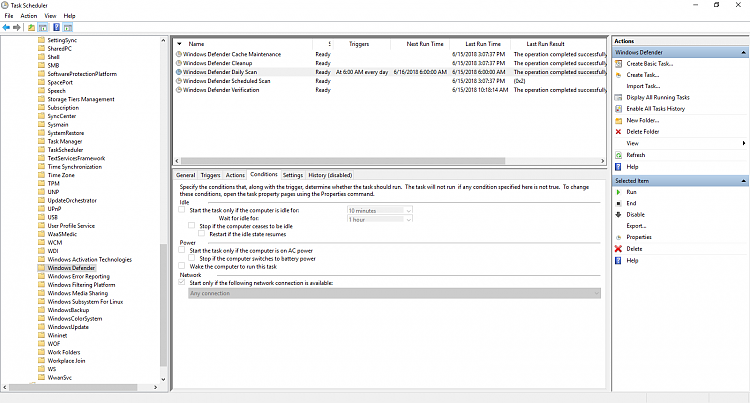Click the Show/Hide Console Tree toolbar icon
The width and height of the screenshot is (750, 403).
pyautogui.click(x=43, y=27)
